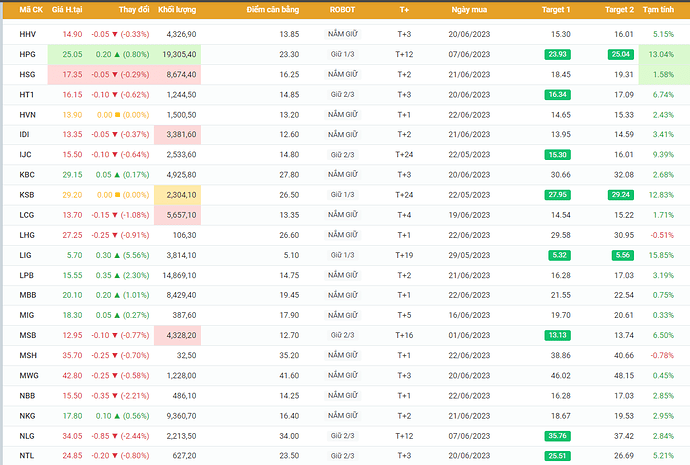Click the green up arrow in LIG row

tap(117, 255)
